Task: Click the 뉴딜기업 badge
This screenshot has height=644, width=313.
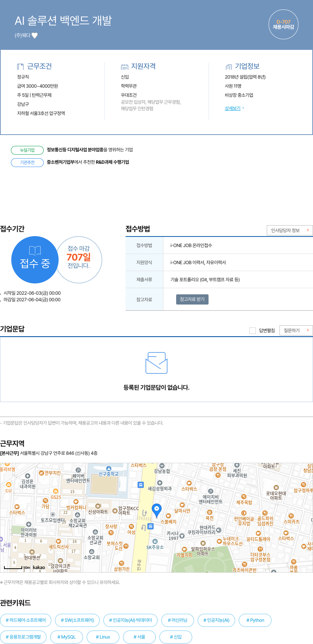Action: (27, 150)
